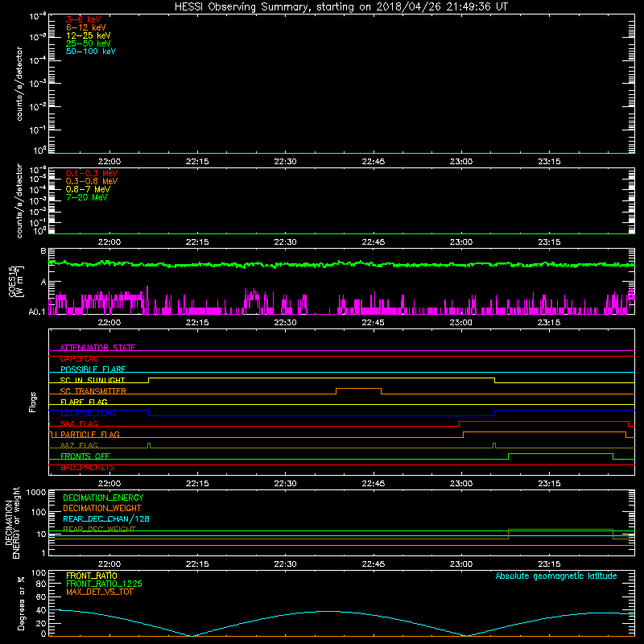Click the Degrees or % axis title
The height and width of the screenshot is (644, 644).
(21, 603)
